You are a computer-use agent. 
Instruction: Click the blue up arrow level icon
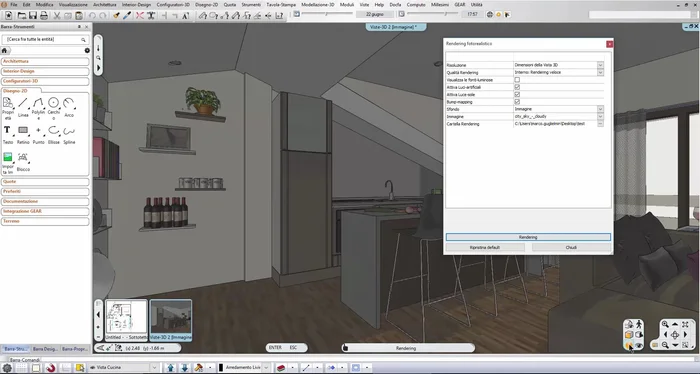click(x=170, y=368)
